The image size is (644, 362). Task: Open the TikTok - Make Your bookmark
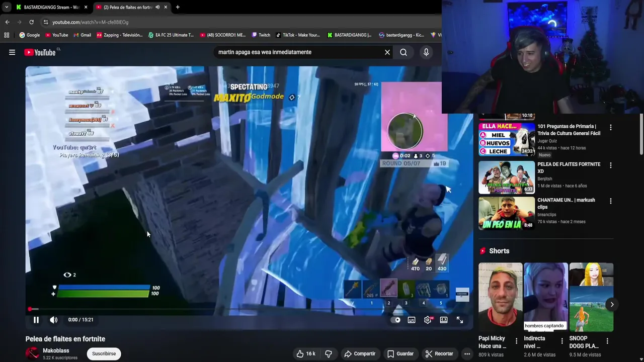click(297, 35)
